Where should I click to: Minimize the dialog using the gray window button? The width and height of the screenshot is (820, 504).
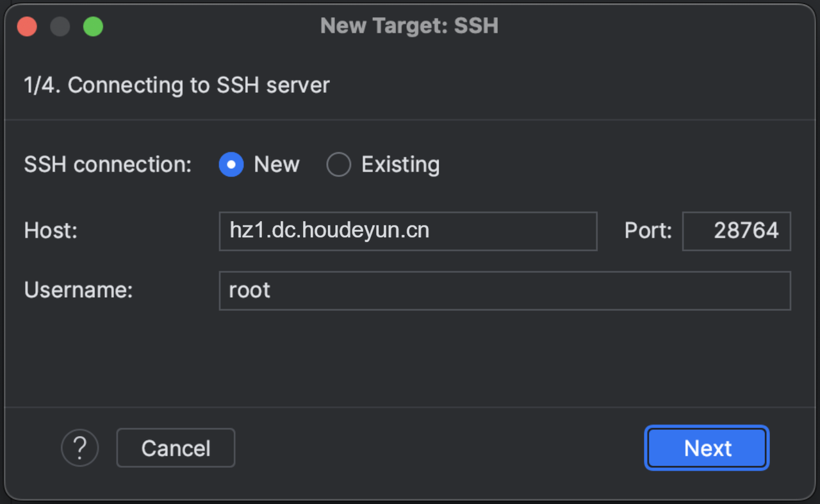click(x=60, y=27)
